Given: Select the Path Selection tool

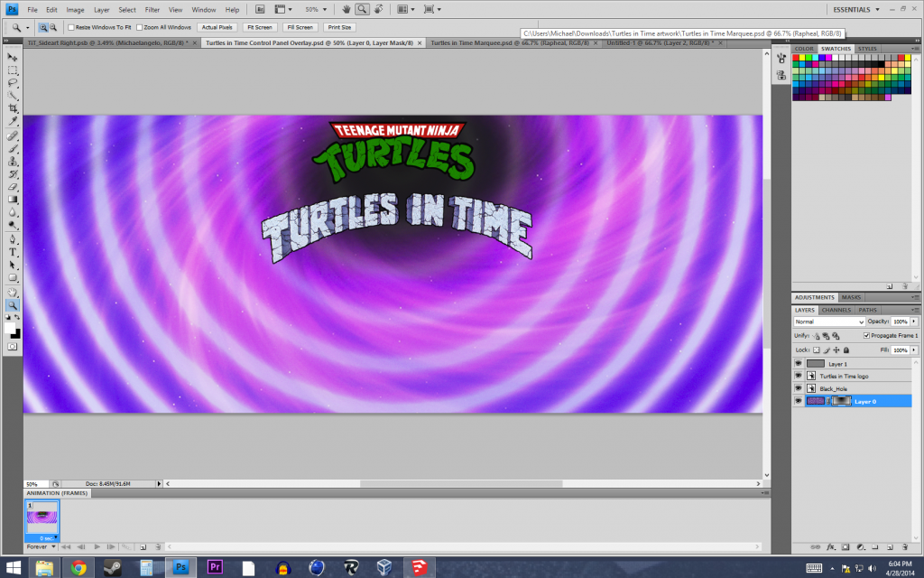Looking at the screenshot, I should click(x=13, y=266).
